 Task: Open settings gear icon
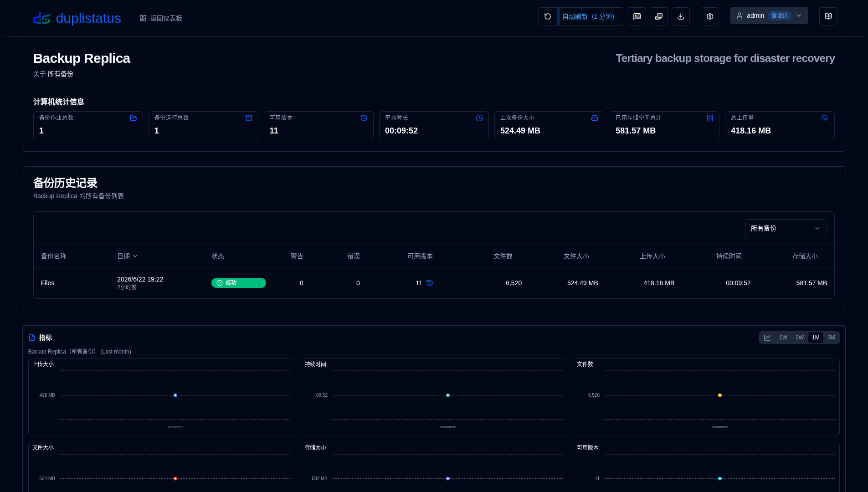(x=709, y=16)
